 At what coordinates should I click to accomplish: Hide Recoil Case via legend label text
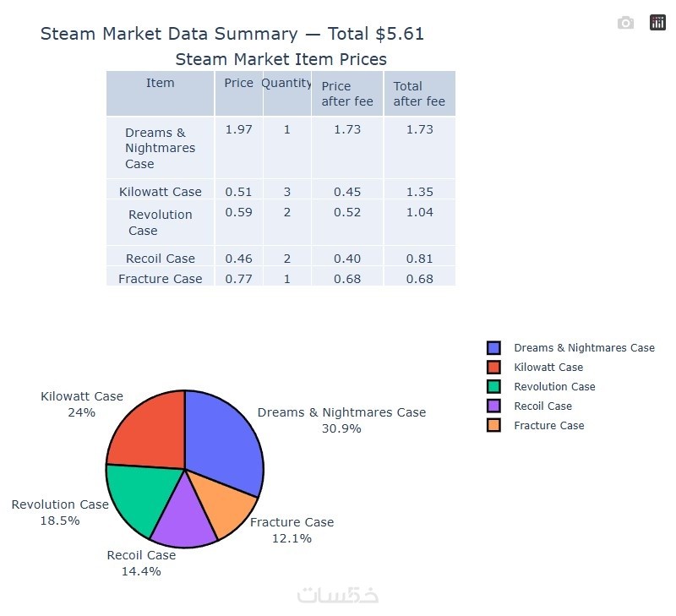[x=542, y=406]
